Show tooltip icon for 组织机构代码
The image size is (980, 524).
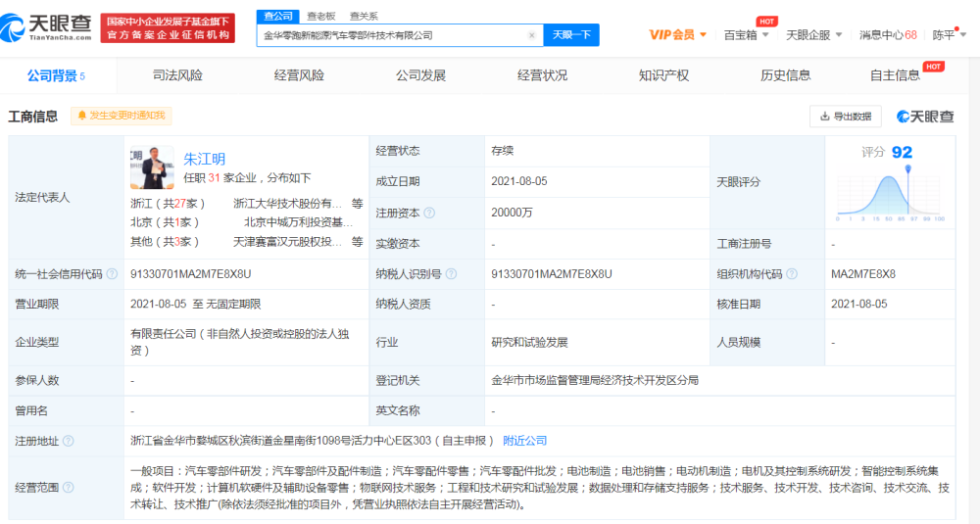(792, 274)
